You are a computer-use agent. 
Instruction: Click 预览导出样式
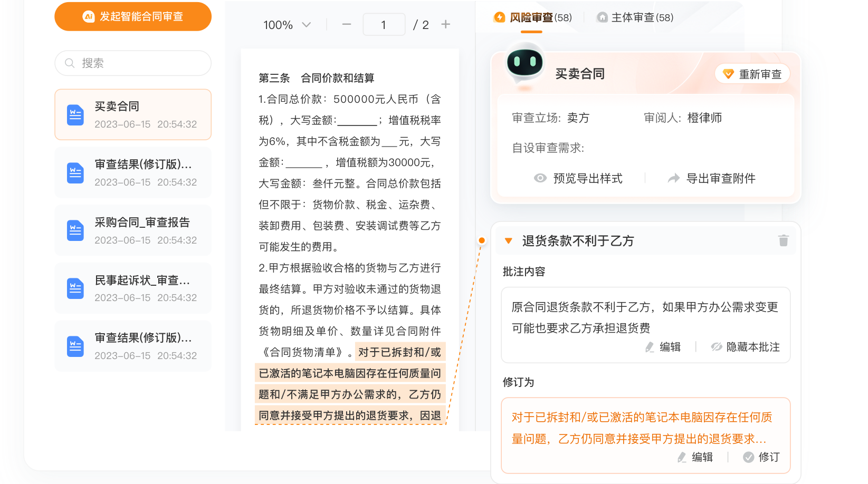tap(588, 178)
